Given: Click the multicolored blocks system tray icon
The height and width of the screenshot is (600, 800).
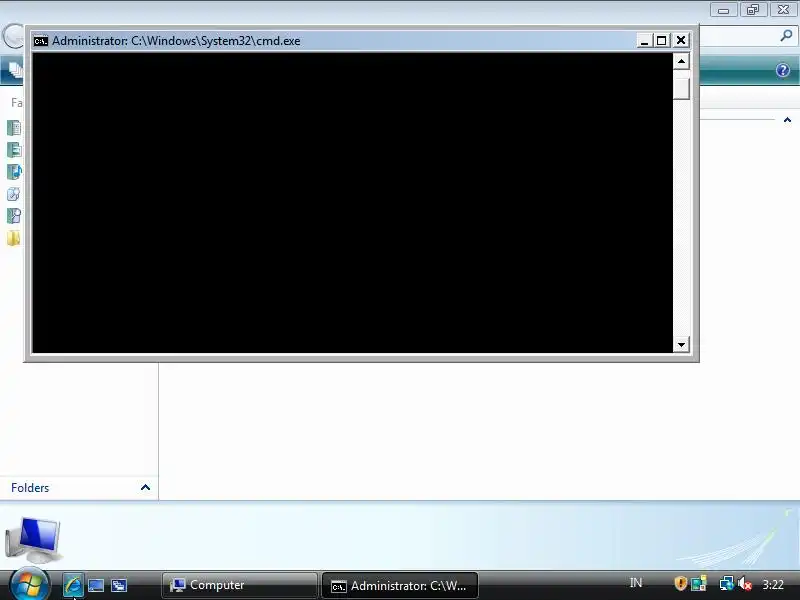Looking at the screenshot, I should click(698, 583).
